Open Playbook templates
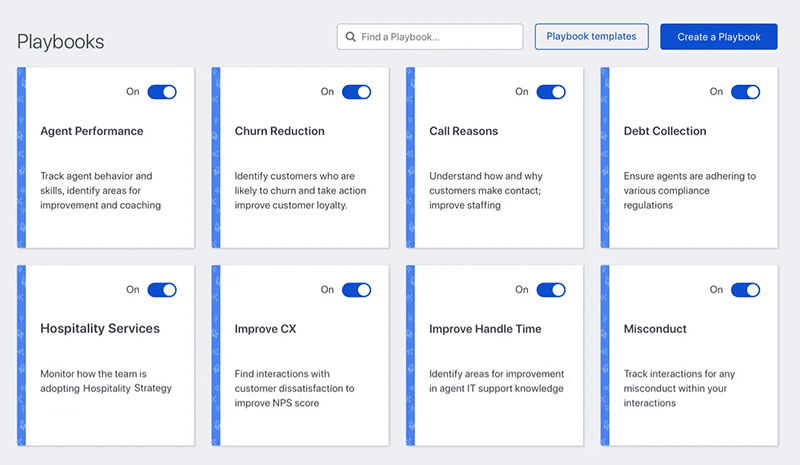The height and width of the screenshot is (465, 800). coord(592,37)
